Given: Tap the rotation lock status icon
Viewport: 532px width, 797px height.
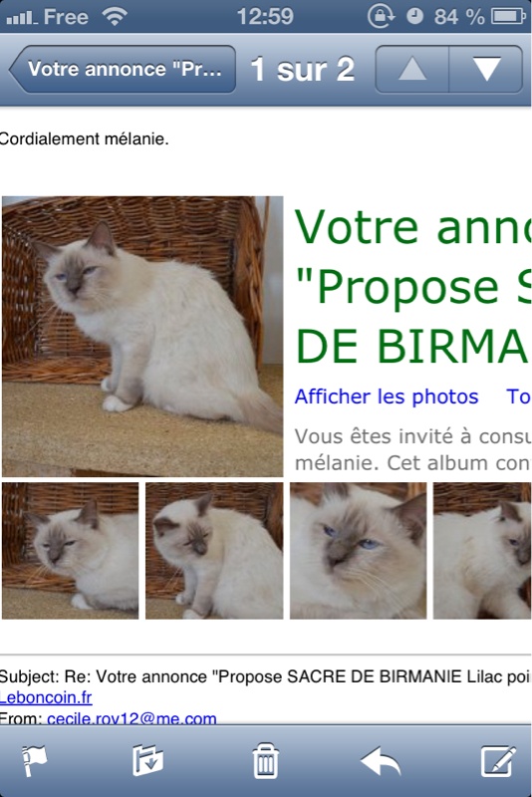Looking at the screenshot, I should [381, 17].
